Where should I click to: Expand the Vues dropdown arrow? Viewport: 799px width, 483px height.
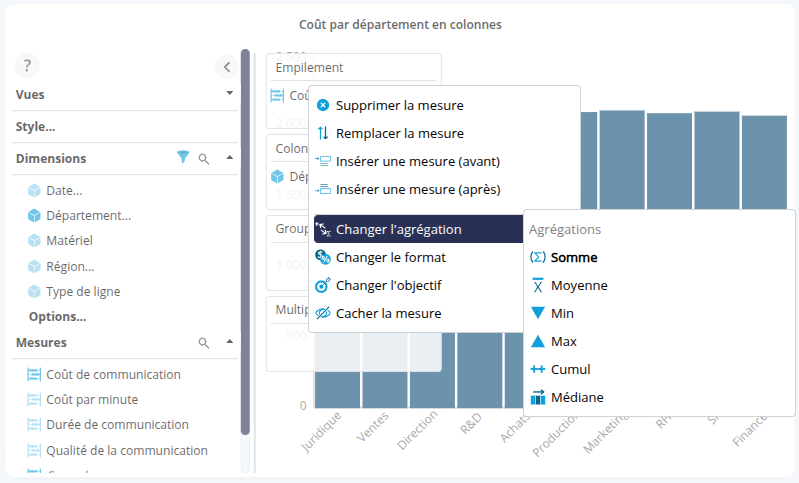(x=229, y=93)
